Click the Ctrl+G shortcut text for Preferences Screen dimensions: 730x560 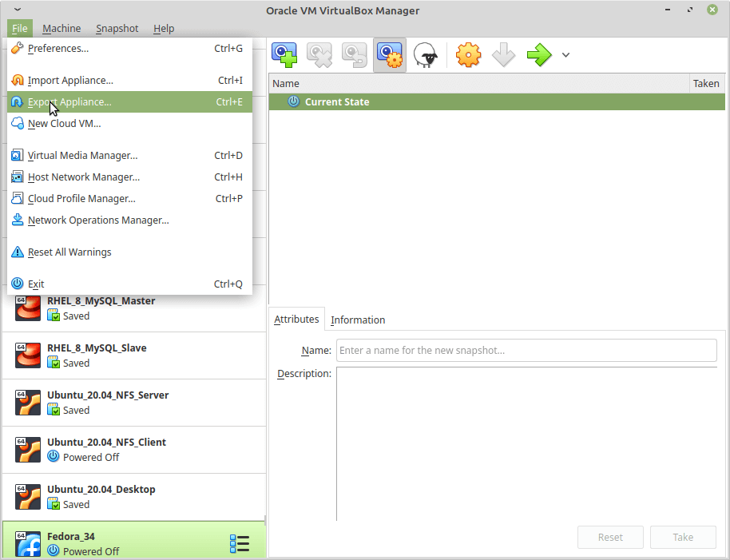click(228, 48)
